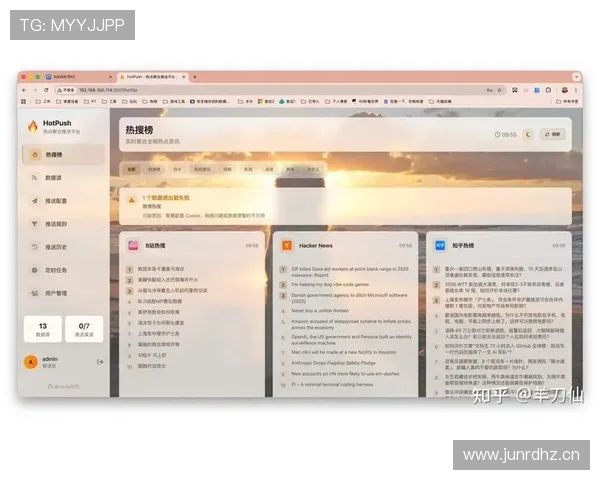Click the 0/7 stat card
Viewport: 600px width, 480px height.
click(84, 328)
